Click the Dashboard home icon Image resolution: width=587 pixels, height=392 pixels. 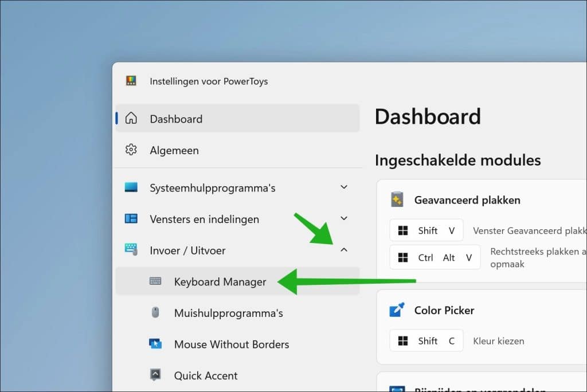tap(131, 118)
